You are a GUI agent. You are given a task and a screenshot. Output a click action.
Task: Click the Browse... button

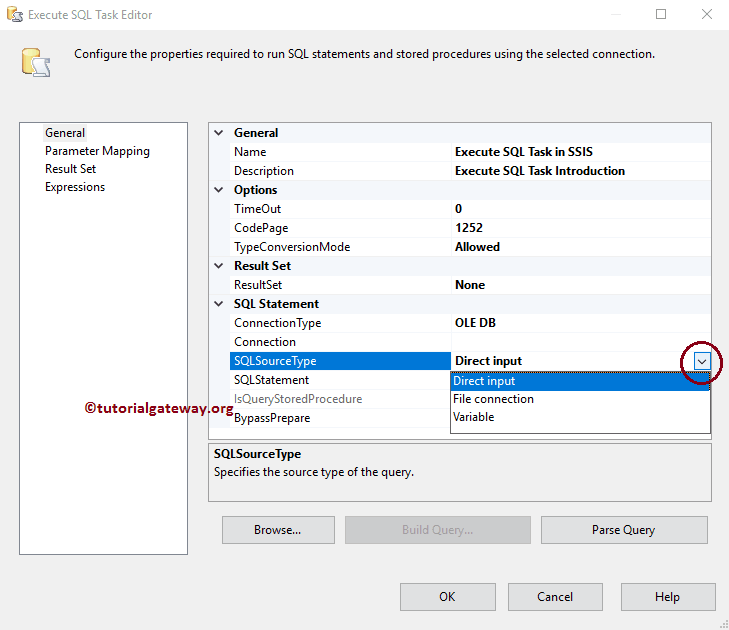pos(277,530)
